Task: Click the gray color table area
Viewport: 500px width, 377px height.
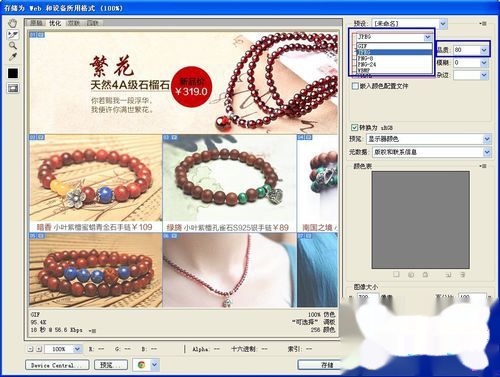Action: click(x=421, y=220)
